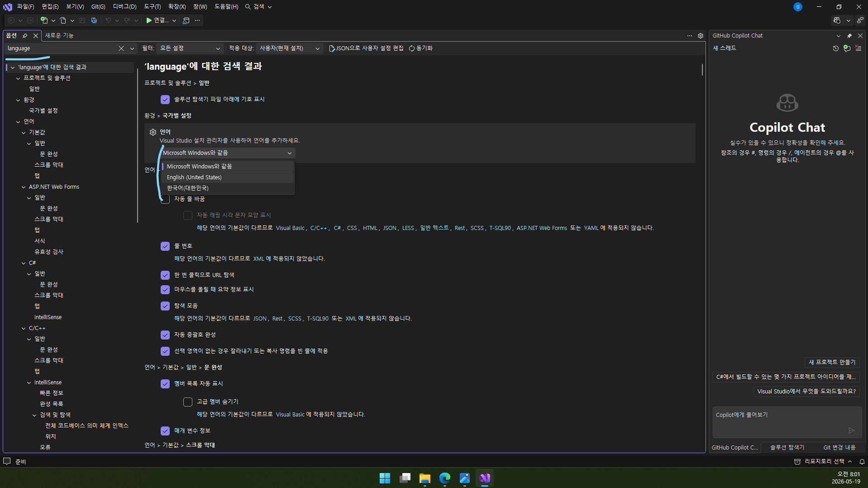The width and height of the screenshot is (868, 488).
Task: Click the 동기화 sync button
Action: pos(421,48)
